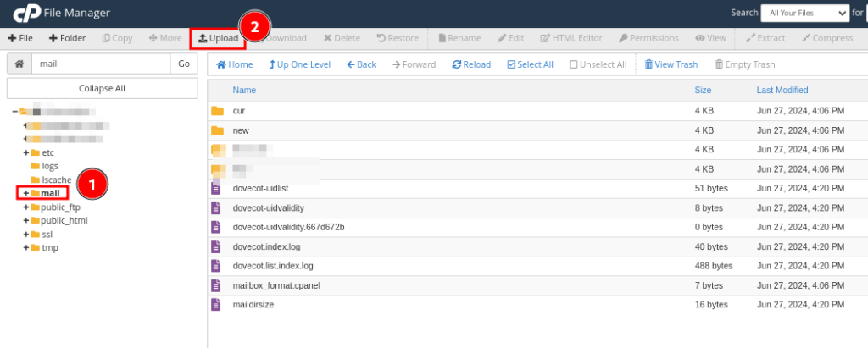Open the Permissions tool
868x348 pixels.
point(648,38)
